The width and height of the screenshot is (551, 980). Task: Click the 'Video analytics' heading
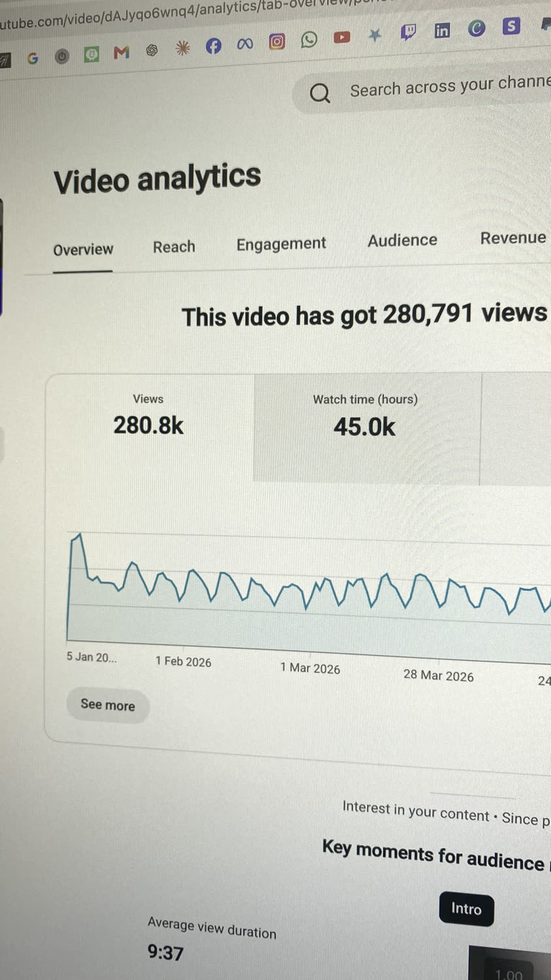[157, 179]
